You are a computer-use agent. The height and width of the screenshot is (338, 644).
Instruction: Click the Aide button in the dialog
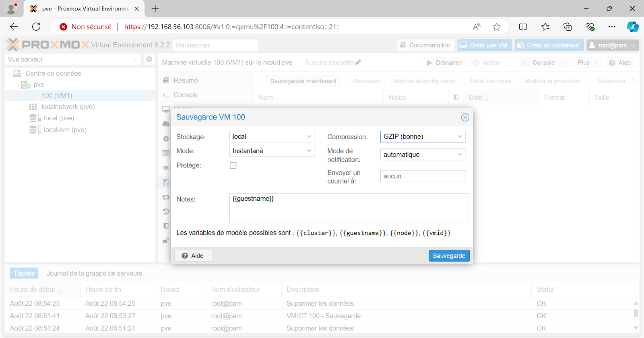(193, 256)
